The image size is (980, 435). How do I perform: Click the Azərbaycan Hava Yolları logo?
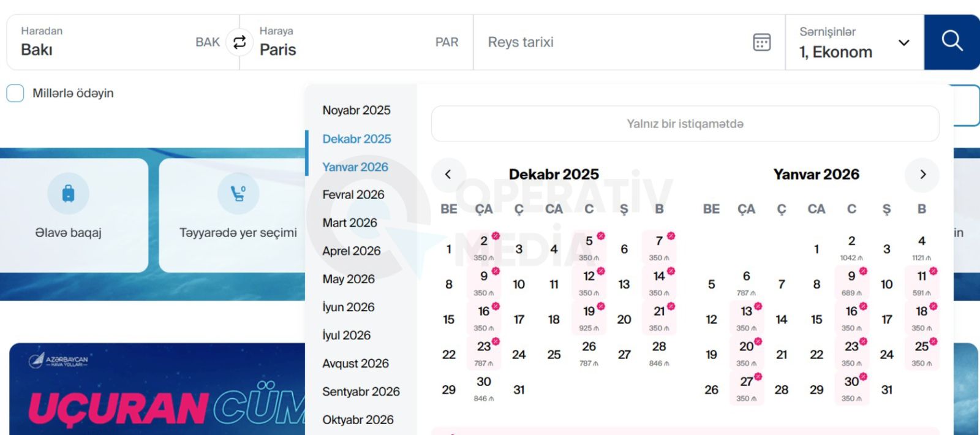pyautogui.click(x=58, y=361)
